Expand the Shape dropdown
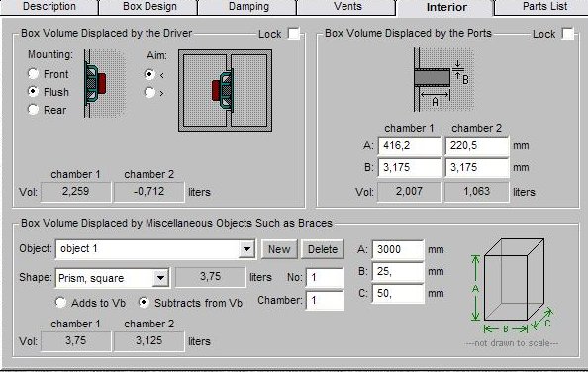Image resolution: width=588 pixels, height=372 pixels. [x=160, y=278]
